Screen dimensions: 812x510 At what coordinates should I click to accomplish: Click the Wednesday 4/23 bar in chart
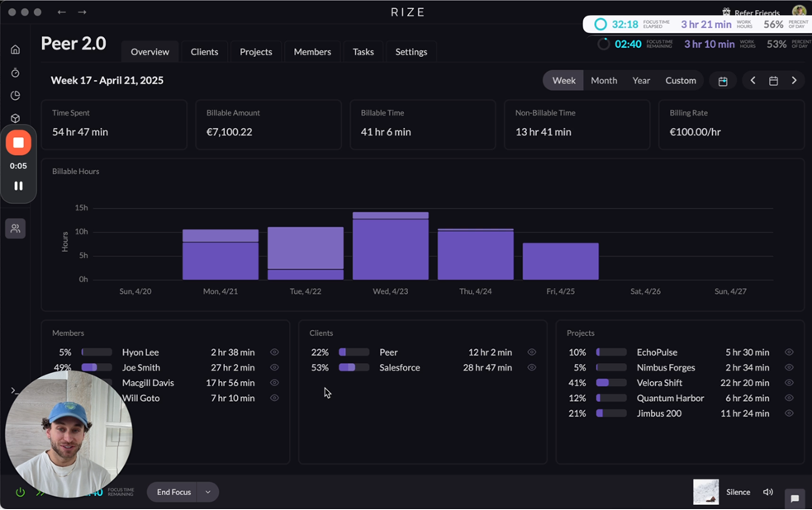(x=391, y=246)
